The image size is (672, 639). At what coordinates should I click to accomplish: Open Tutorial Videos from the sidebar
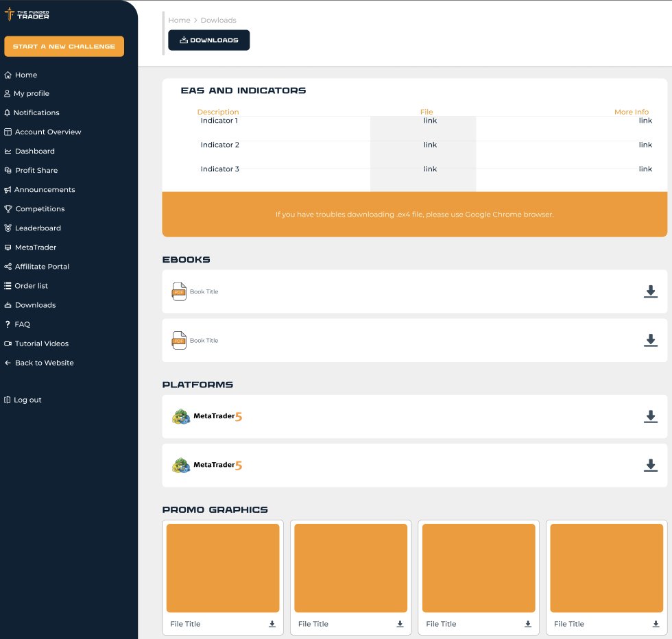(36, 343)
